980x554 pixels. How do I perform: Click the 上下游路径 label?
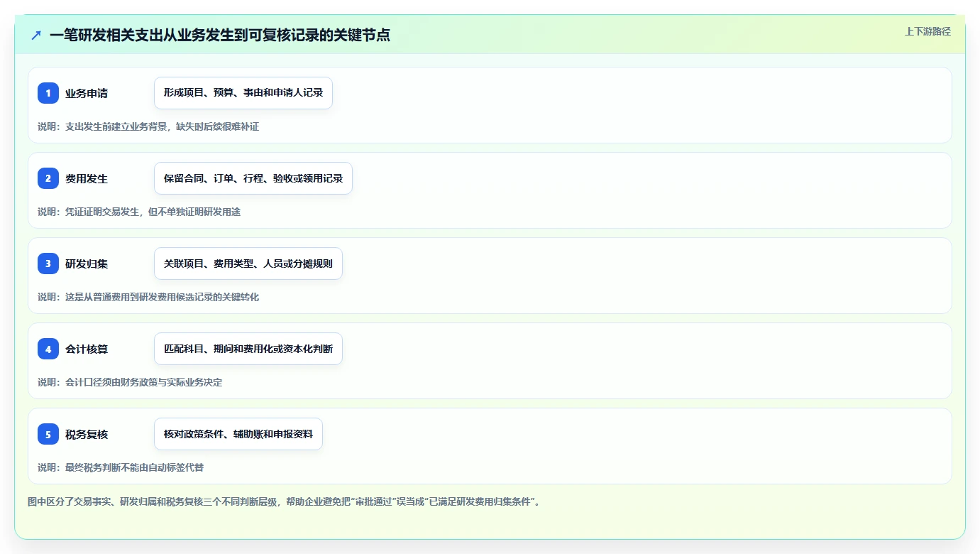pos(927,31)
